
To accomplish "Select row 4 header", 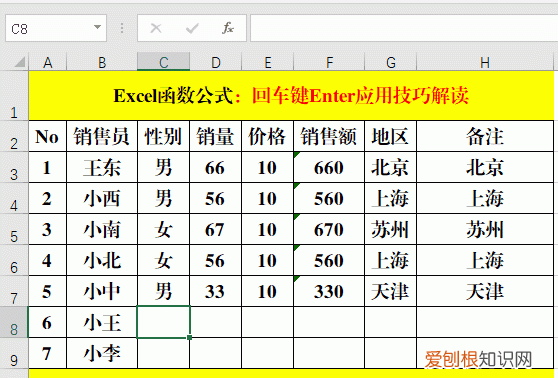I will pyautogui.click(x=14, y=198).
